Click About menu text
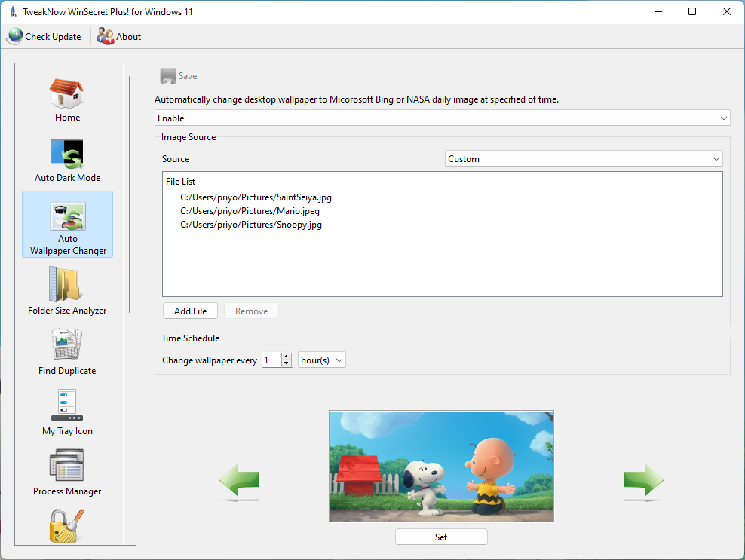The width and height of the screenshot is (745, 560). tap(129, 37)
